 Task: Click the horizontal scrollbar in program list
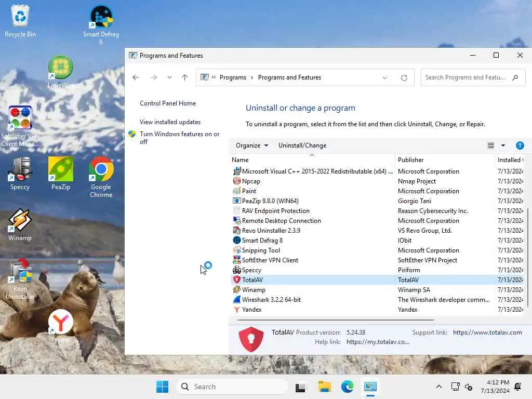pos(335,320)
